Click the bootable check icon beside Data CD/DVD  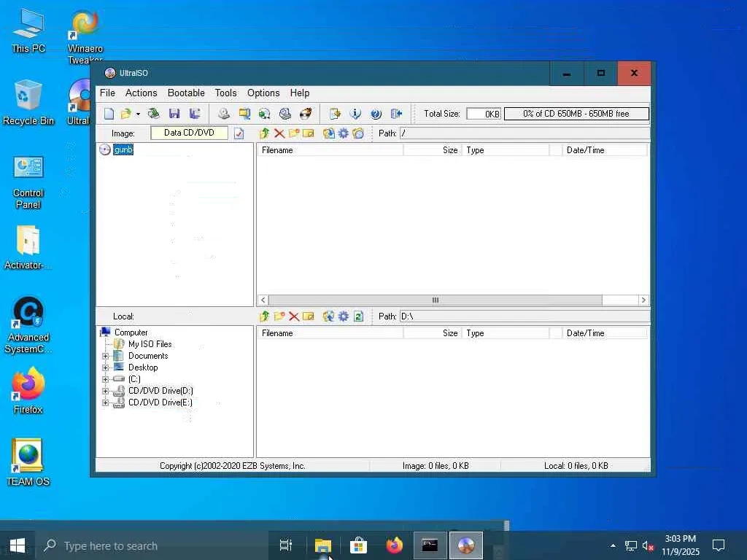(x=239, y=134)
